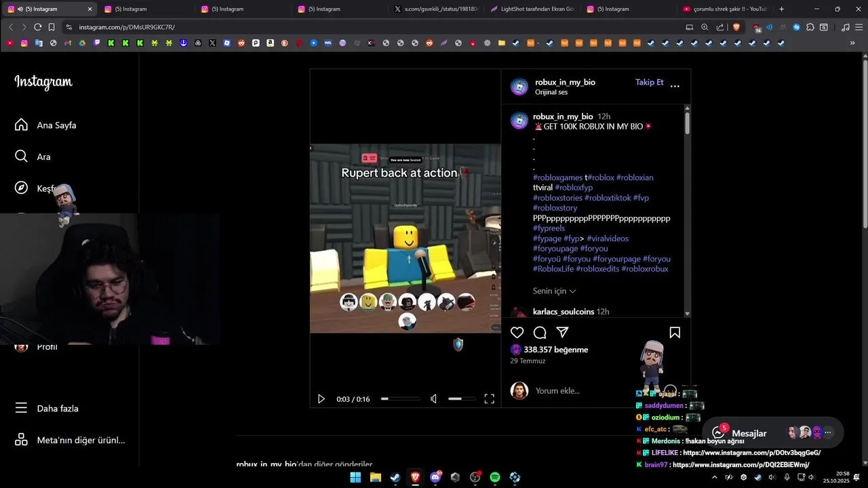Open OBS Studio from the taskbar
The width and height of the screenshot is (868, 488).
click(475, 477)
